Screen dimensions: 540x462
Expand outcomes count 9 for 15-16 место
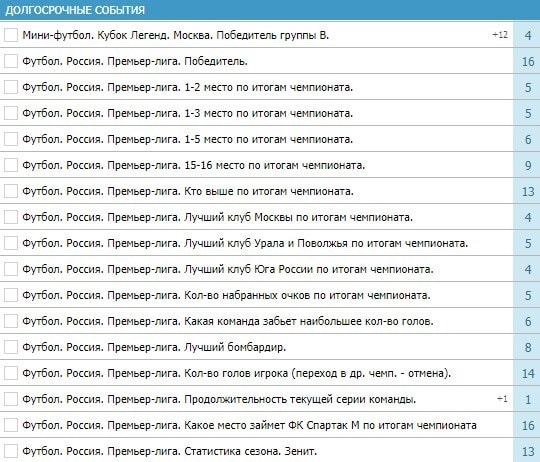(528, 166)
